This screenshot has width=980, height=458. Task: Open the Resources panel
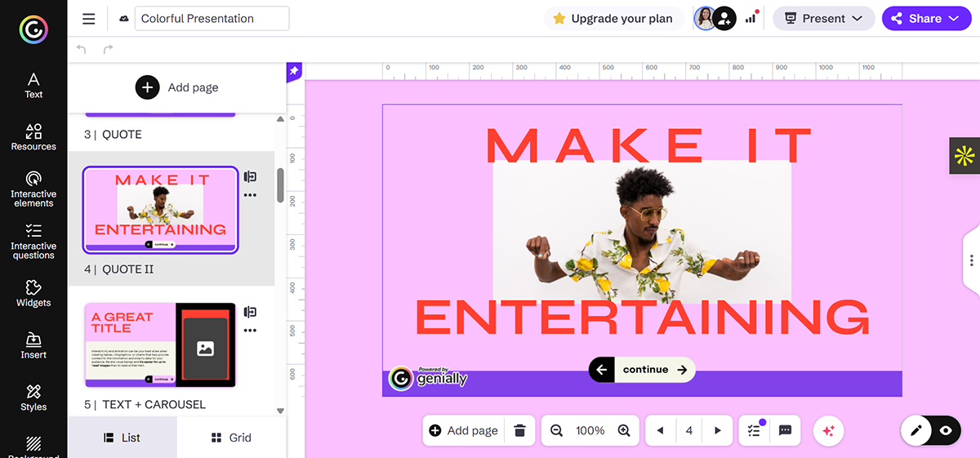tap(33, 137)
